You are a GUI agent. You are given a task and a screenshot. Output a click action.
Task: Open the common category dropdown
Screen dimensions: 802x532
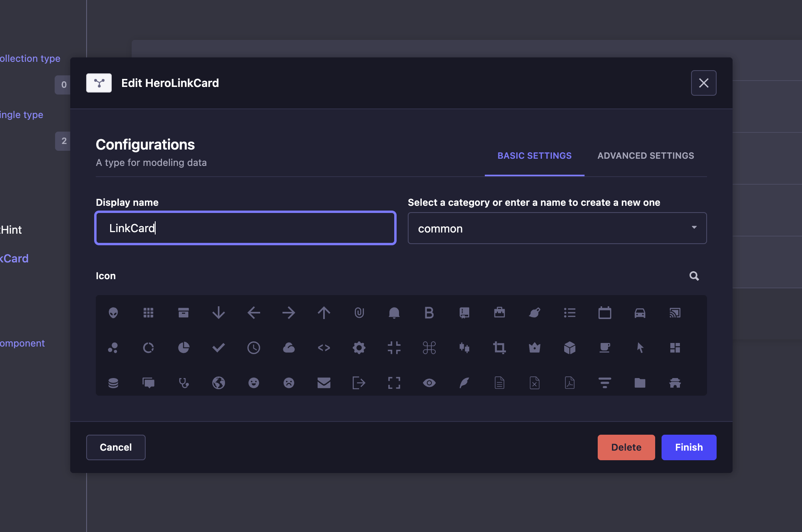coord(557,228)
